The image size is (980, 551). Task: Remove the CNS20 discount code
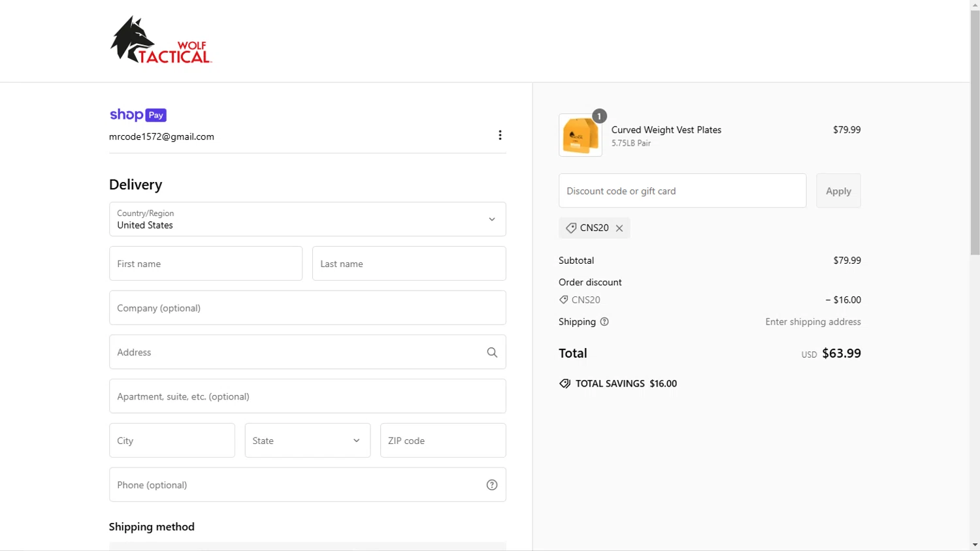[619, 228]
